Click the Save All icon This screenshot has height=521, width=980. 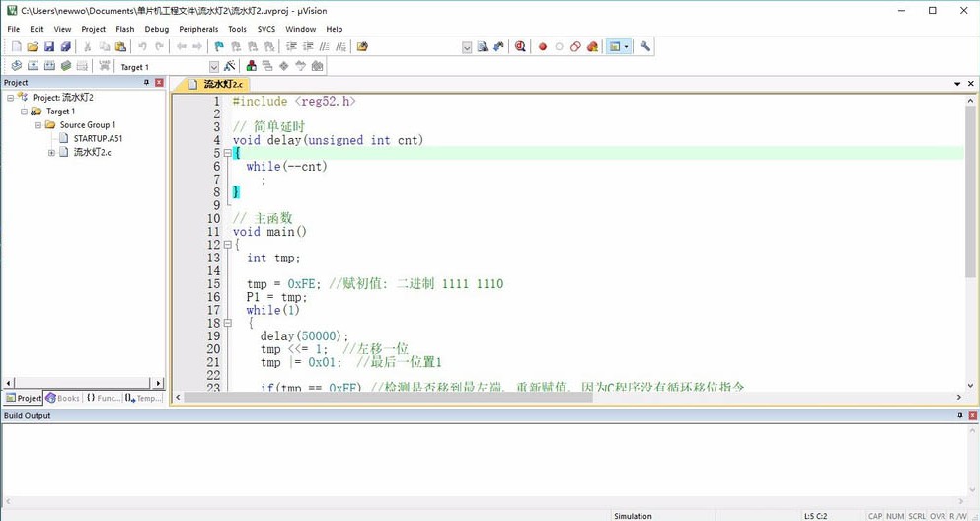[x=65, y=46]
